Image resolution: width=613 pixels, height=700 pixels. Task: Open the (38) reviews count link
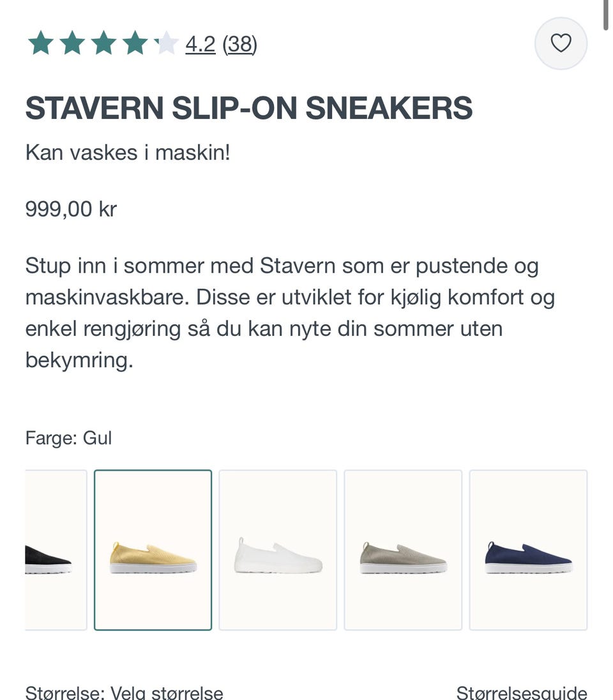[239, 44]
